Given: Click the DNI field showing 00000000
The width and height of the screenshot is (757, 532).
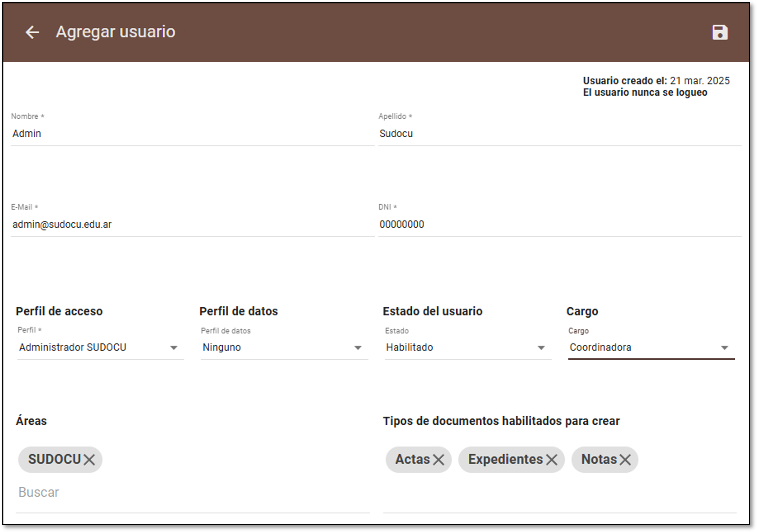Looking at the screenshot, I should click(x=494, y=224).
